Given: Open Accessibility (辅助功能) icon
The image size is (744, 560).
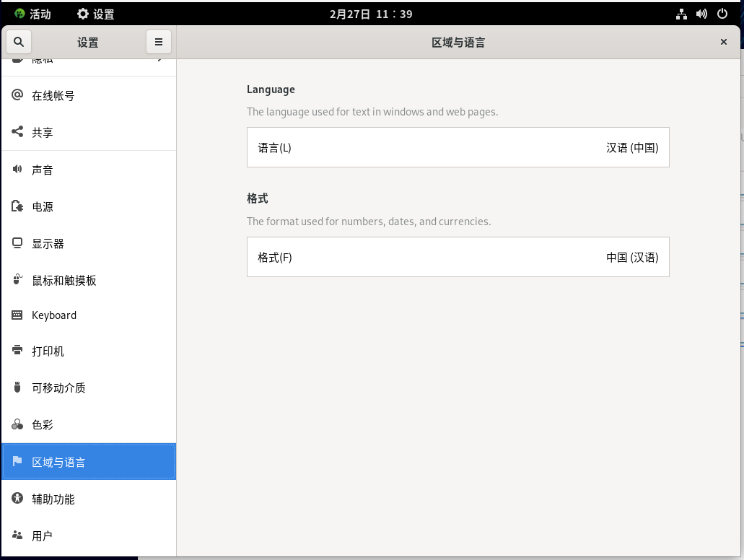Looking at the screenshot, I should point(18,499).
